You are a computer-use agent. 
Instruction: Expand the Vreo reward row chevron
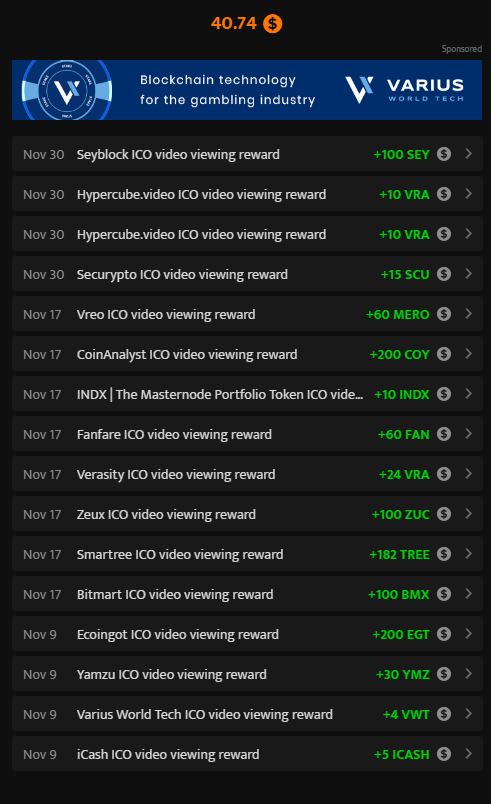click(468, 314)
